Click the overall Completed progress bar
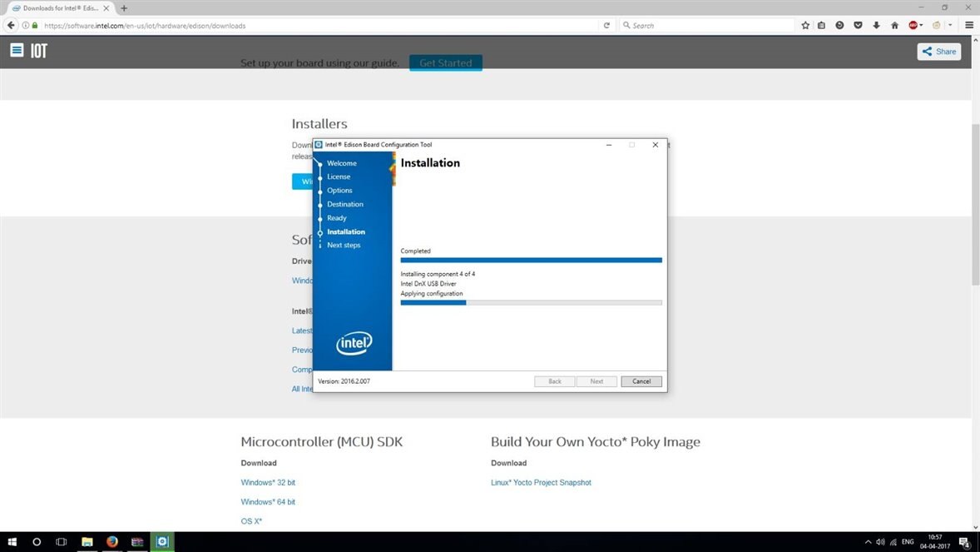The width and height of the screenshot is (980, 552). point(532,261)
